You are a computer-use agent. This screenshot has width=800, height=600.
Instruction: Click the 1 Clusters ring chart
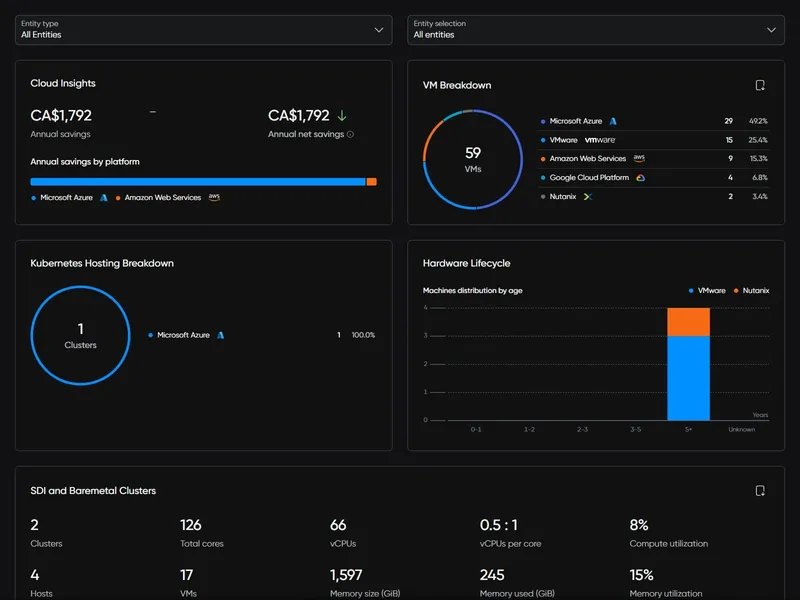click(81, 335)
